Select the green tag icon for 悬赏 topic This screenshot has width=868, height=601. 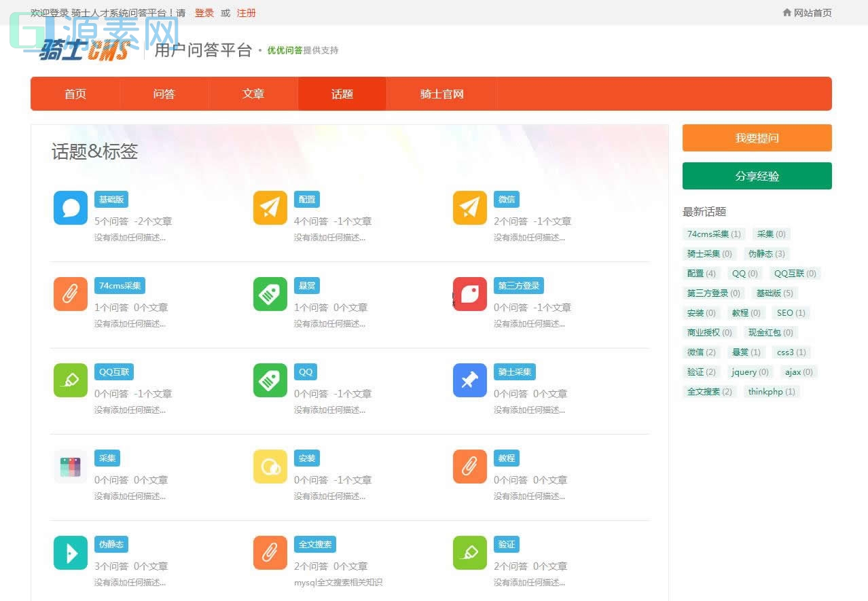tap(270, 294)
